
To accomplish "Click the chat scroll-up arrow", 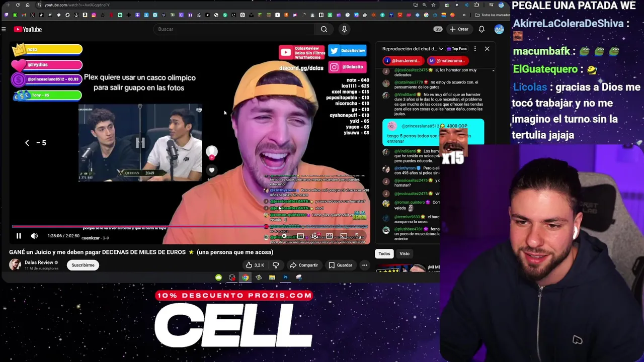I will [x=493, y=70].
